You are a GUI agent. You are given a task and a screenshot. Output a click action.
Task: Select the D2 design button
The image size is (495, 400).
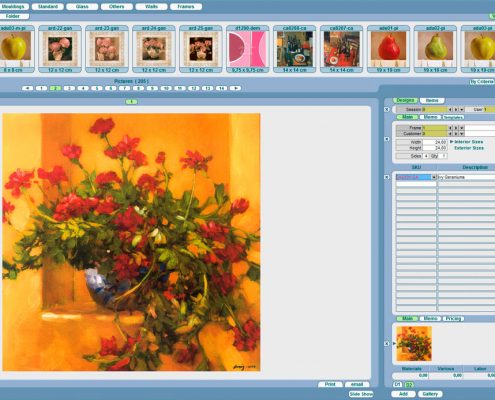click(410, 385)
